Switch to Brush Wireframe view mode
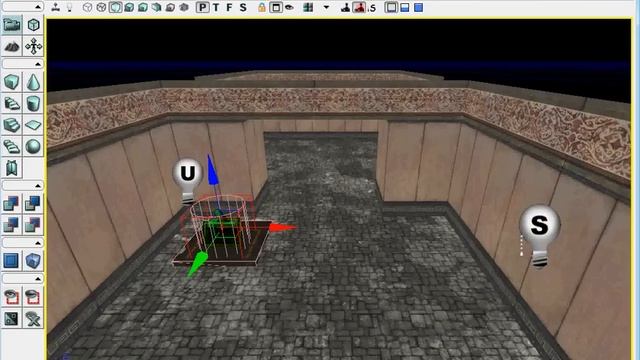The image size is (640, 360). point(87,7)
